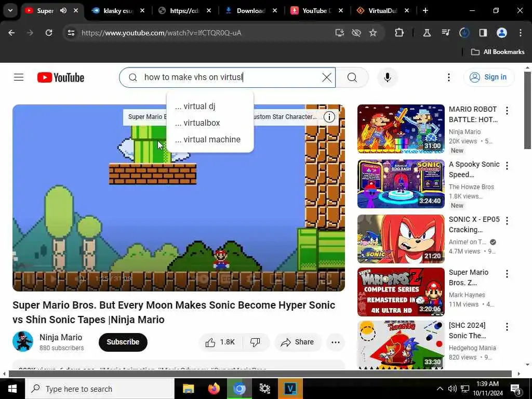Open the VirtualDub taskbar app
Viewport: 532px width, 399px height.
pos(290,389)
